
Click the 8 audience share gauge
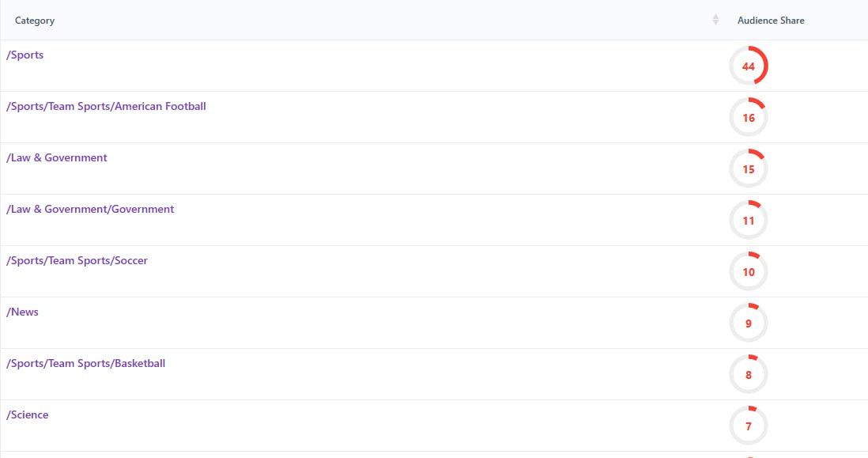(749, 375)
